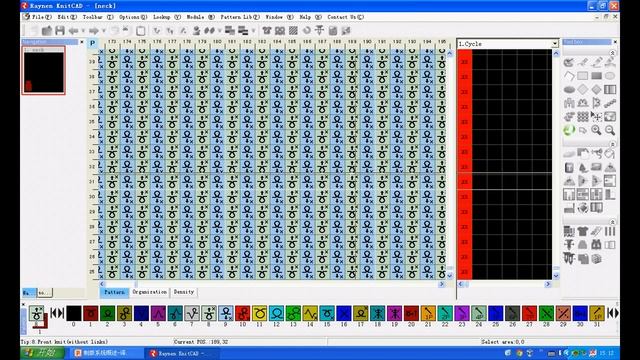Click the three vertical bars icon
This screenshot has width=640, height=360.
(x=610, y=231)
